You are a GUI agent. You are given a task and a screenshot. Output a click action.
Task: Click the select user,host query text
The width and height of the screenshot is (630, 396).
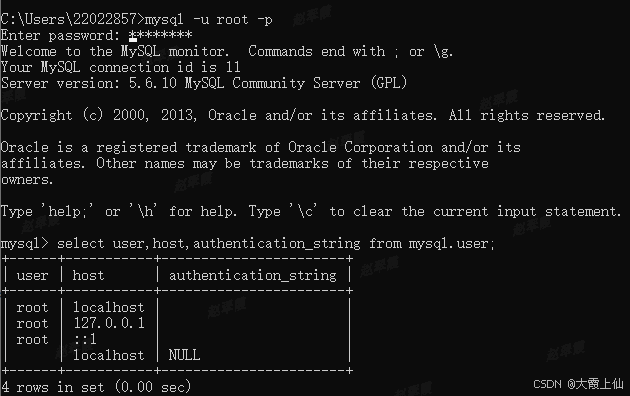(x=276, y=243)
